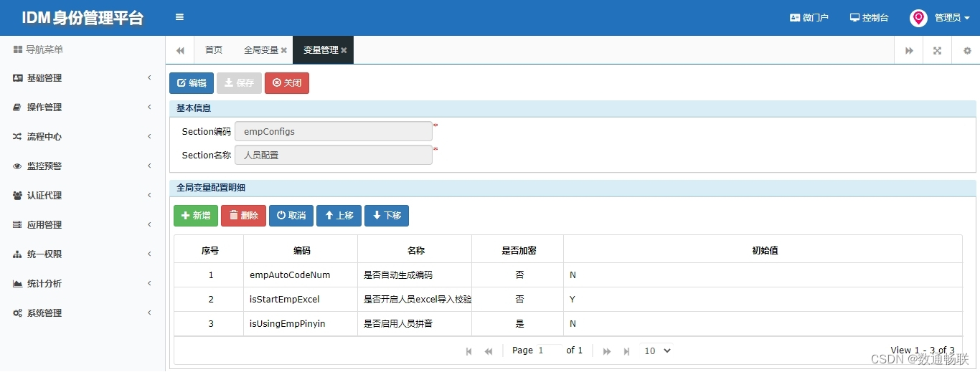Expand 统一权限 with its chevron
Screen dimensions: 980x372
click(149, 254)
